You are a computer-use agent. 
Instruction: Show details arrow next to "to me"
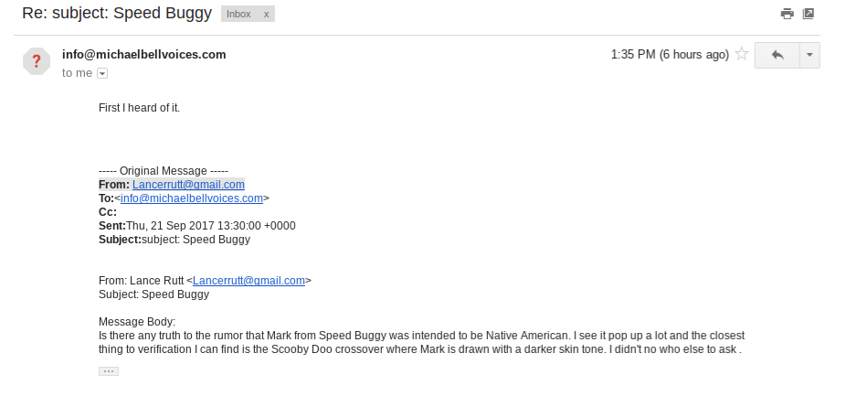pos(102,73)
